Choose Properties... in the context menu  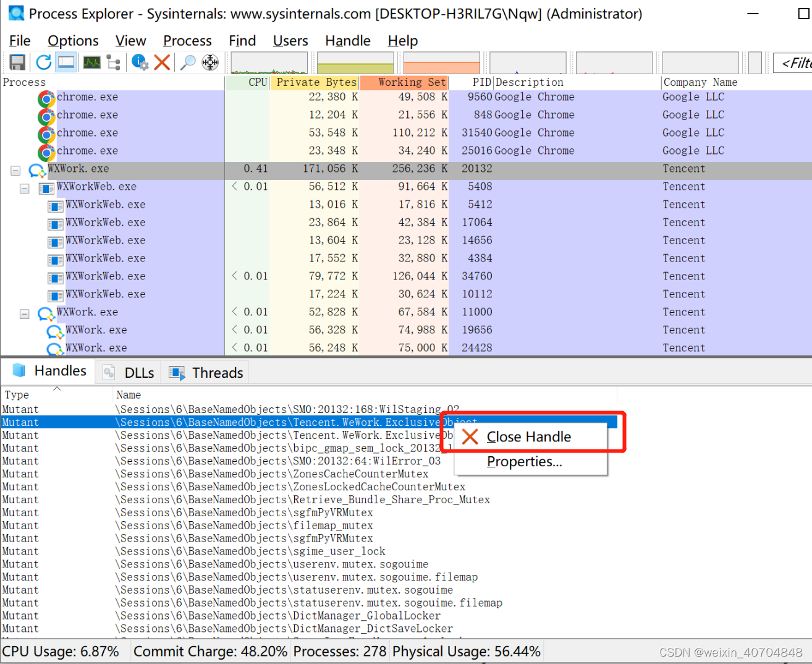(531, 462)
